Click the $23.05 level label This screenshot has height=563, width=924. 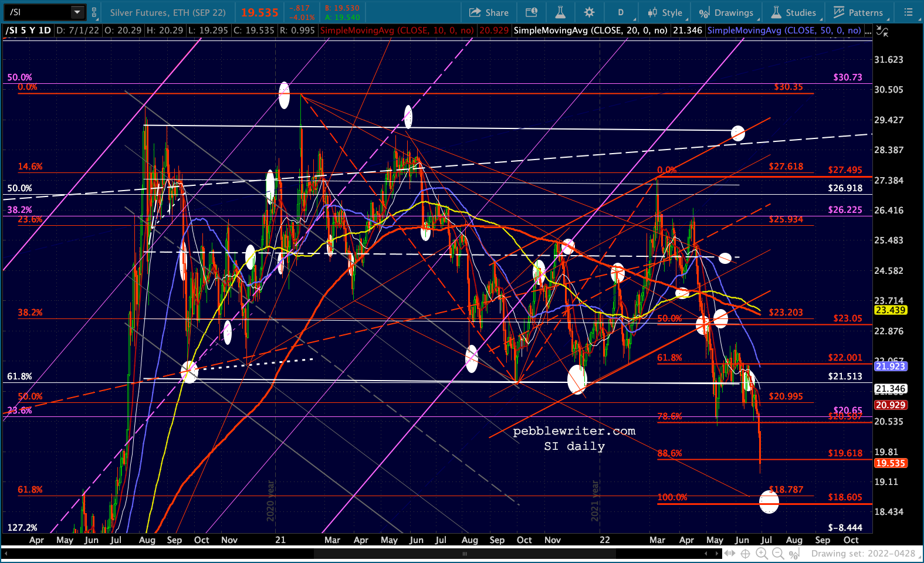(848, 318)
